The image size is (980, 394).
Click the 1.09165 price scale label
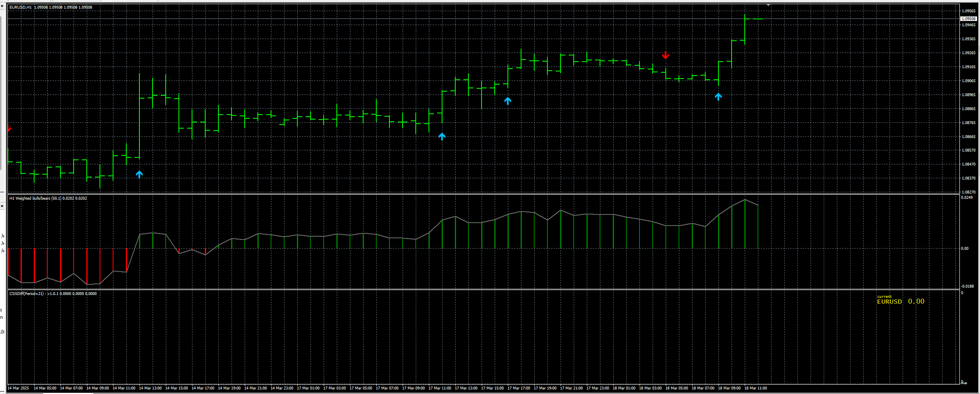[x=968, y=67]
